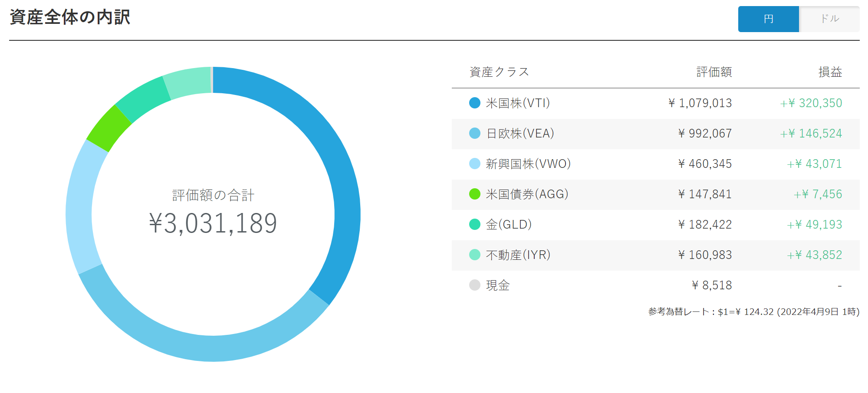Click the color dot beside 日欧株(VEA)
Image resolution: width=868 pixels, height=393 pixels.
(475, 133)
